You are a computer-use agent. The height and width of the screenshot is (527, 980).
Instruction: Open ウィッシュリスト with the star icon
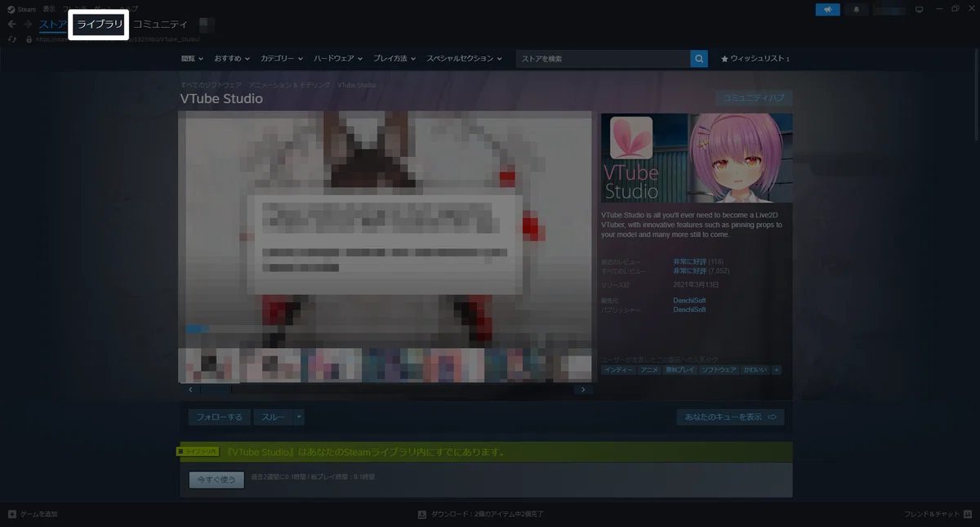tap(755, 59)
